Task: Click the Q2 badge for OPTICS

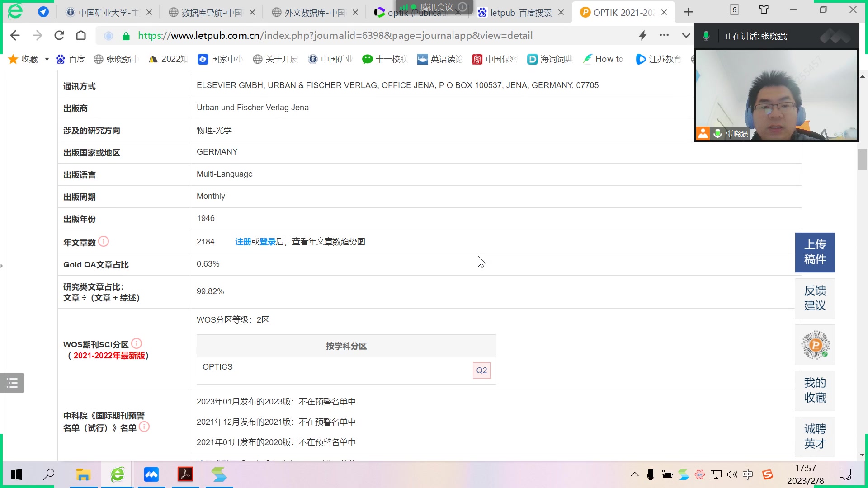Action: click(481, 371)
